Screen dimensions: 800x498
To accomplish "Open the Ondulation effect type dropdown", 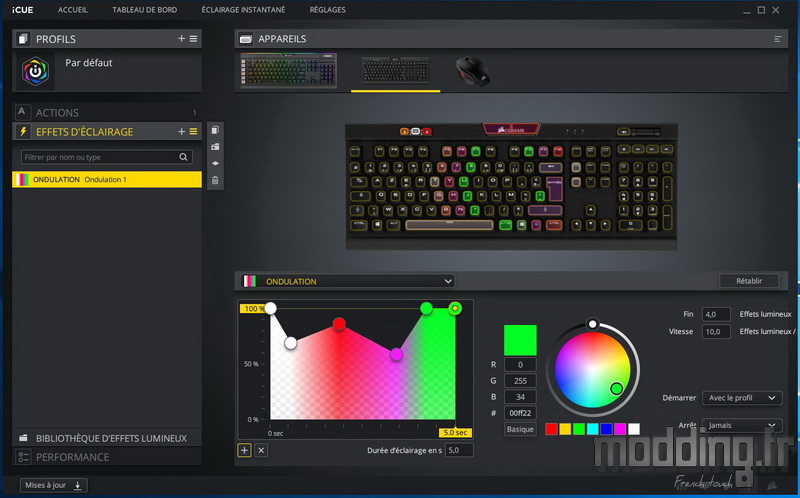I will pos(347,281).
